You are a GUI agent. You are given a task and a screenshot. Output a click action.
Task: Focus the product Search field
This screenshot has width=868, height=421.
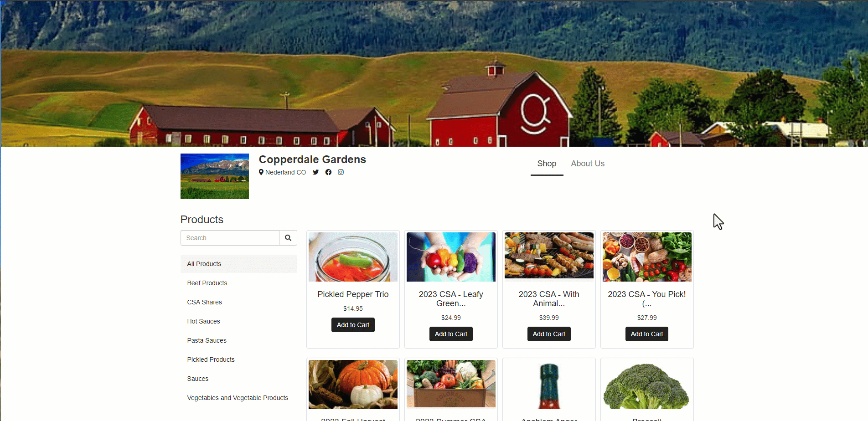[x=230, y=238]
